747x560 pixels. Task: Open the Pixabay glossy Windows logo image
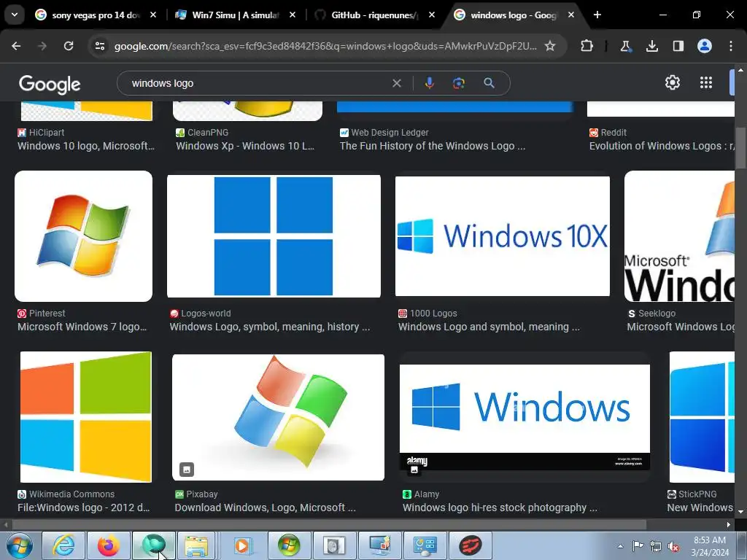(278, 417)
